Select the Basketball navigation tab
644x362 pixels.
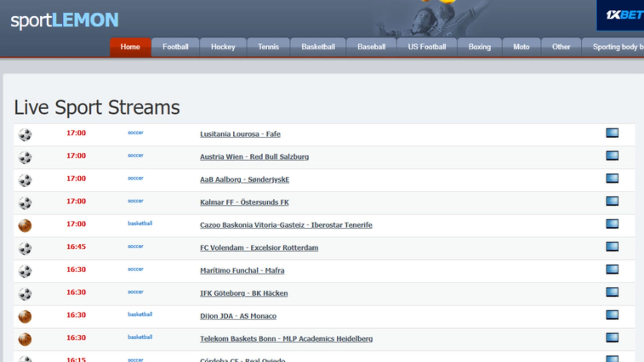point(318,47)
